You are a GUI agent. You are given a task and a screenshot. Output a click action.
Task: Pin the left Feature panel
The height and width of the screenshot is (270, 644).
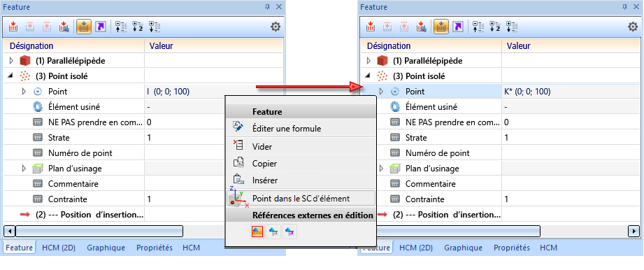pos(268,6)
